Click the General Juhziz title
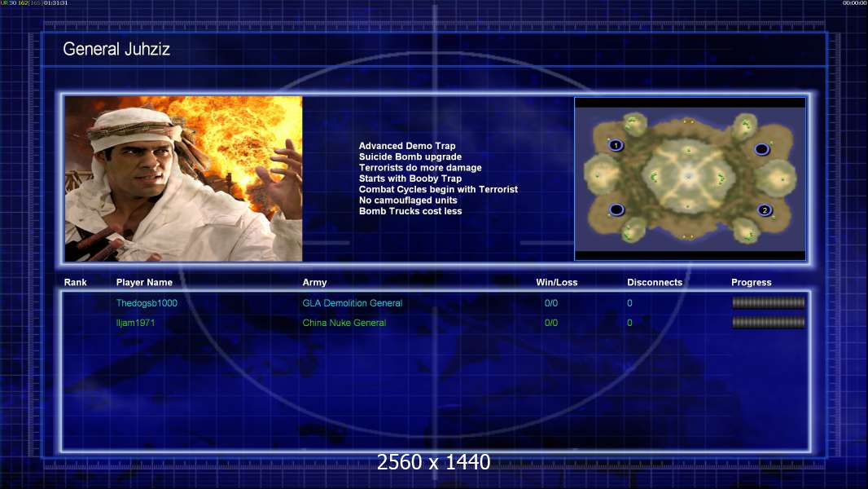The width and height of the screenshot is (868, 489). click(116, 49)
